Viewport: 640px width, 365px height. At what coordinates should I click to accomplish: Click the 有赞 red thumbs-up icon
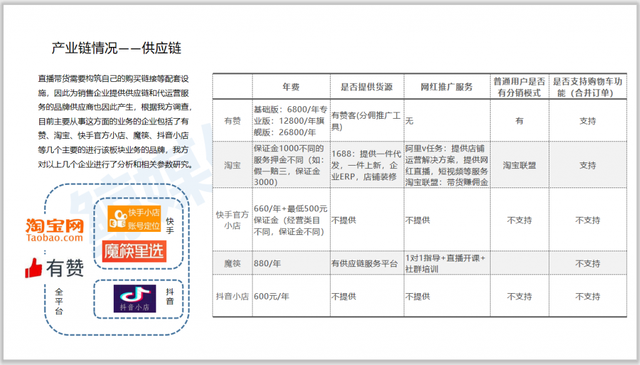point(33,268)
